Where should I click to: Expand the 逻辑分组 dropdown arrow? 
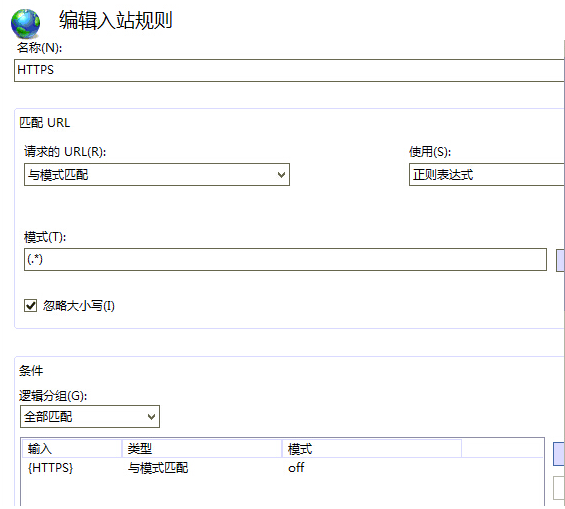coord(151,417)
